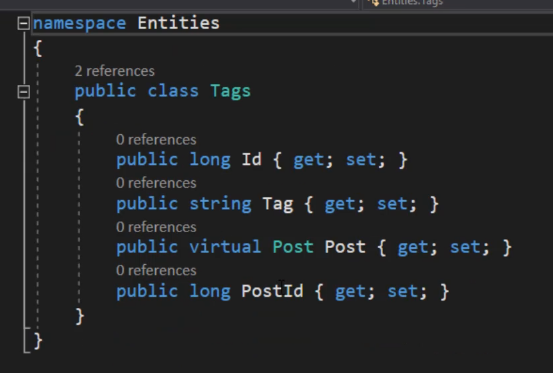Click the Entities namespace name
Viewport: 553px width, 373px height.
[x=178, y=23]
